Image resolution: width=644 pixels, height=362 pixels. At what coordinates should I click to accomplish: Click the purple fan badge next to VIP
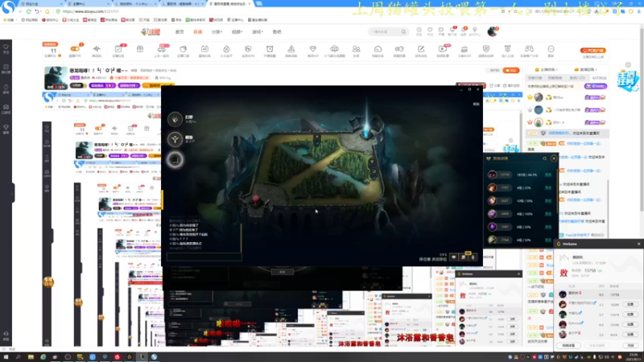coord(102,85)
